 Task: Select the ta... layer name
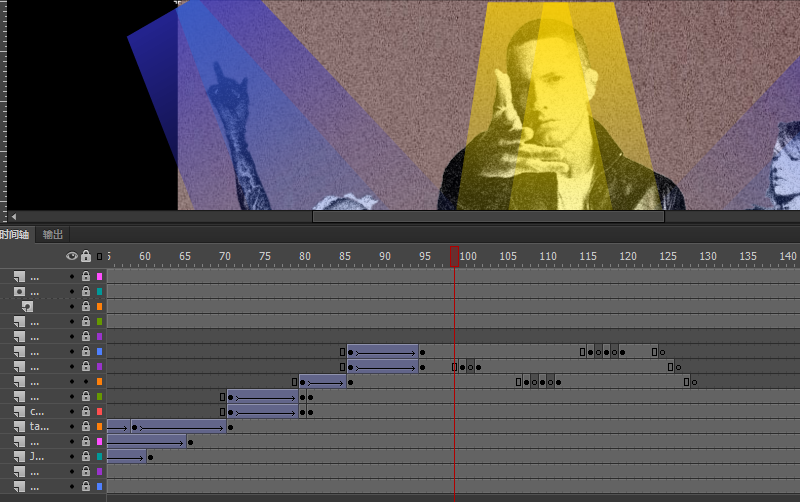click(39, 426)
